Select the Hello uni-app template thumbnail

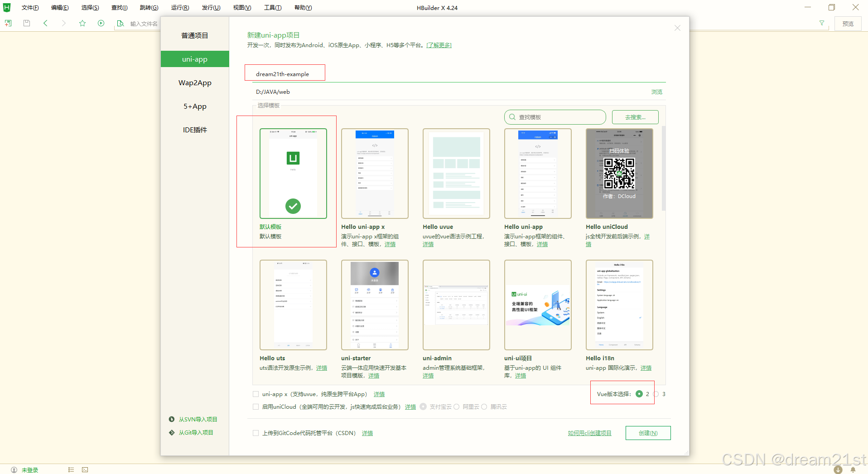[538, 174]
